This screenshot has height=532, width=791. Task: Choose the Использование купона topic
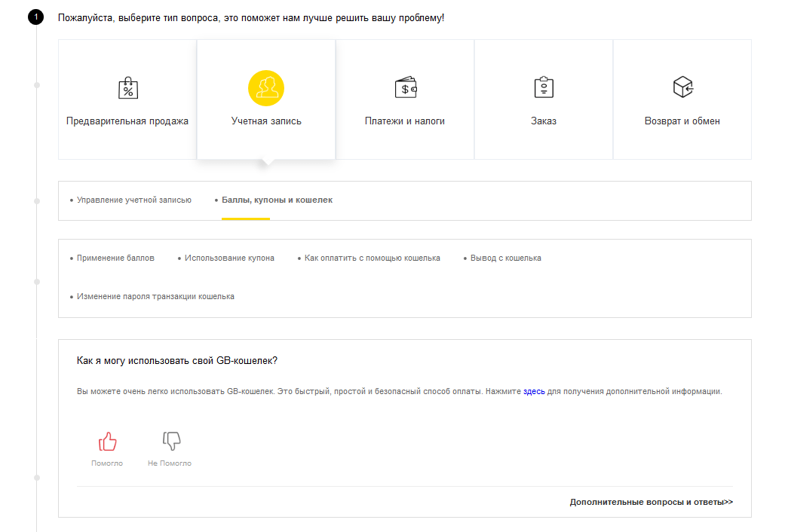pos(229,258)
